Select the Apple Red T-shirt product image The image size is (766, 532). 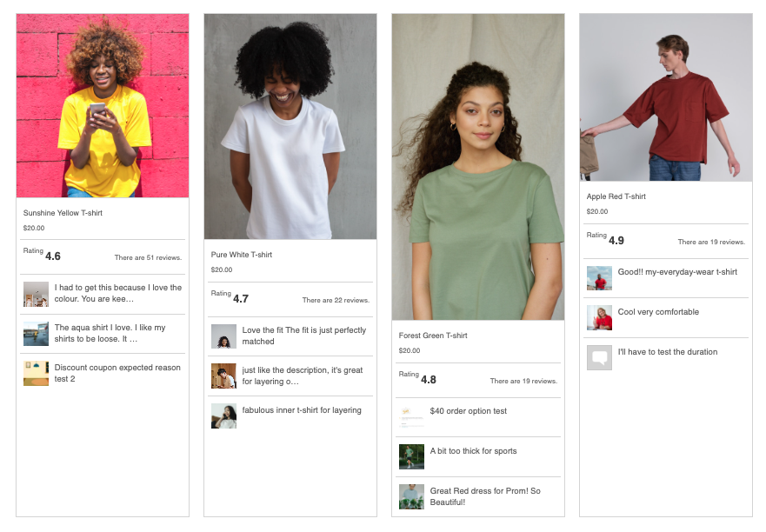click(666, 97)
